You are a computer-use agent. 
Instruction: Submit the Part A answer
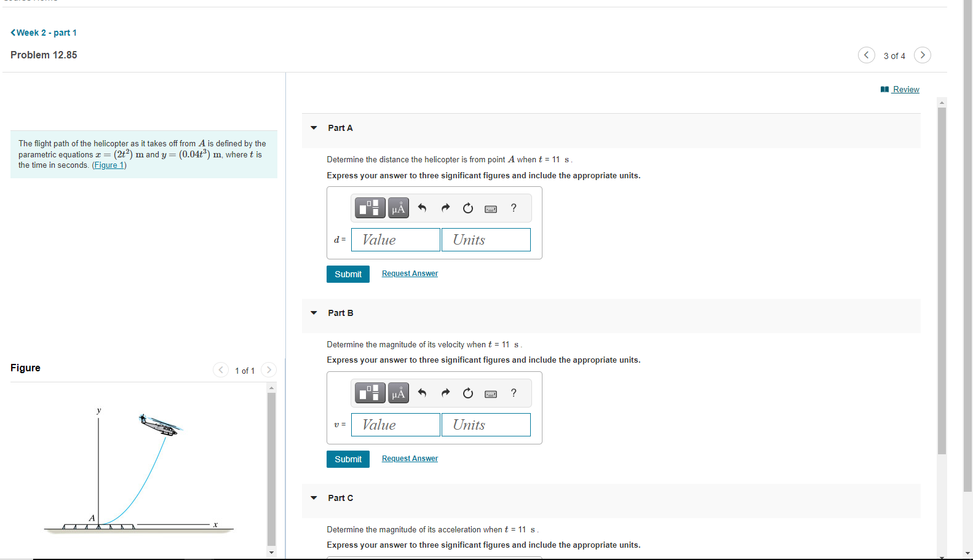coord(348,274)
